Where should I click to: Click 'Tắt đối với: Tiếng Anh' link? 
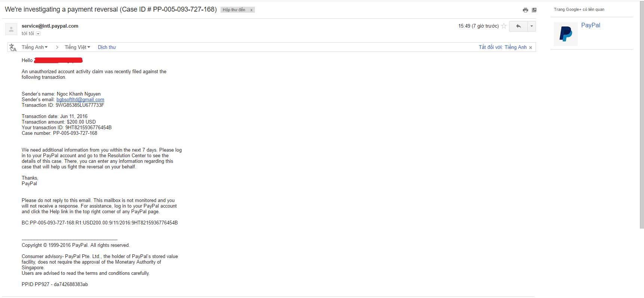pos(503,47)
